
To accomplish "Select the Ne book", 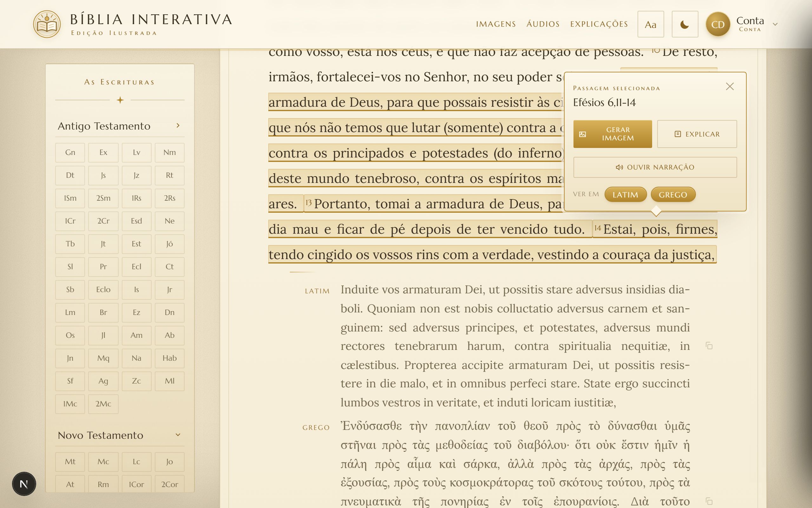I will [170, 221].
